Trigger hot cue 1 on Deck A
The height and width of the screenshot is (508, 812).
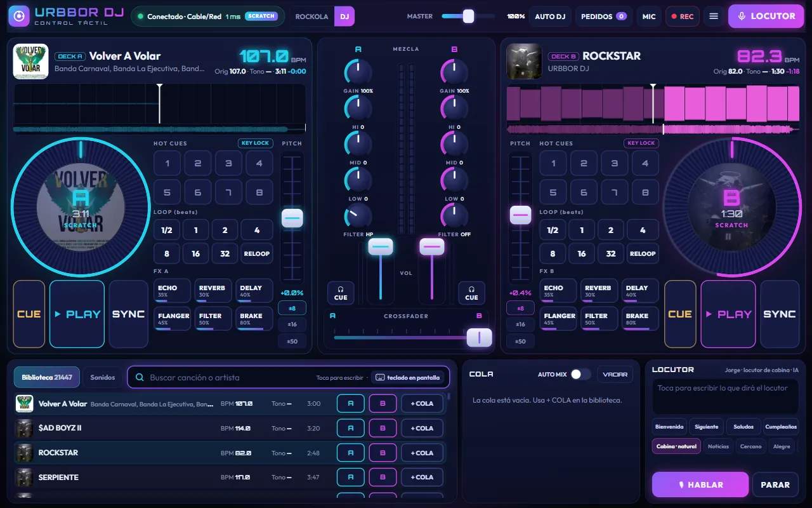pyautogui.click(x=167, y=163)
